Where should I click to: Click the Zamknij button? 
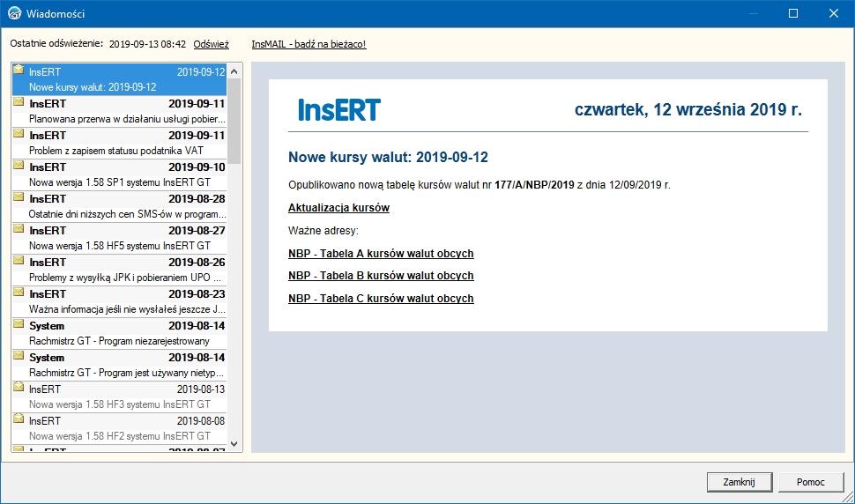tap(739, 482)
